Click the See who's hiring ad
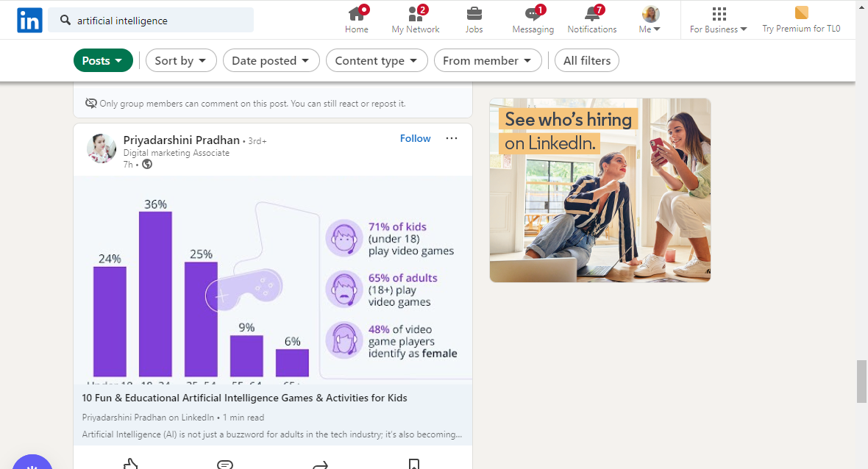Viewport: 868px width, 469px height. pyautogui.click(x=600, y=190)
